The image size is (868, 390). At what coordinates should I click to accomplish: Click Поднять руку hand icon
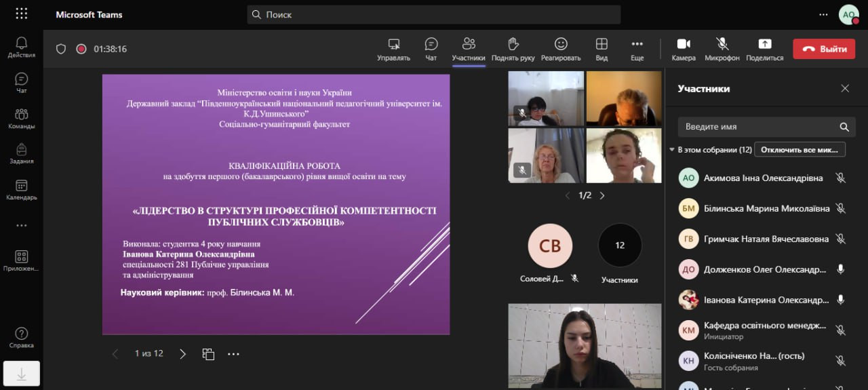point(513,45)
